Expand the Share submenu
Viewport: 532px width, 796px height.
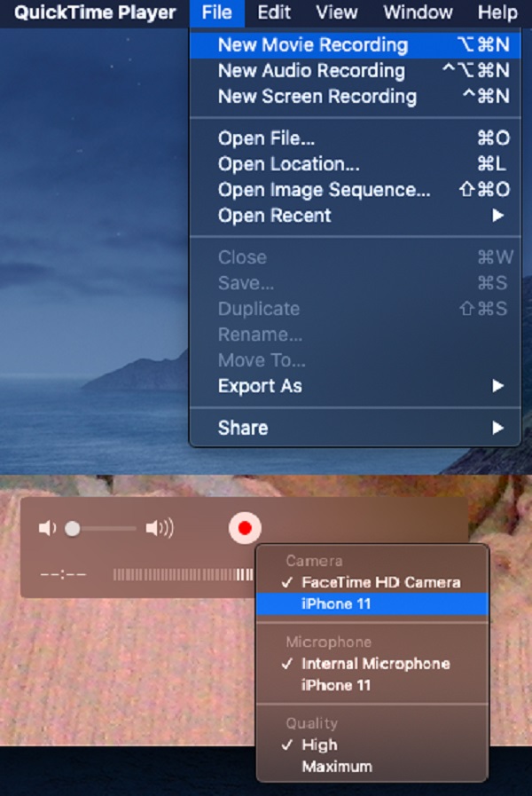pos(355,428)
